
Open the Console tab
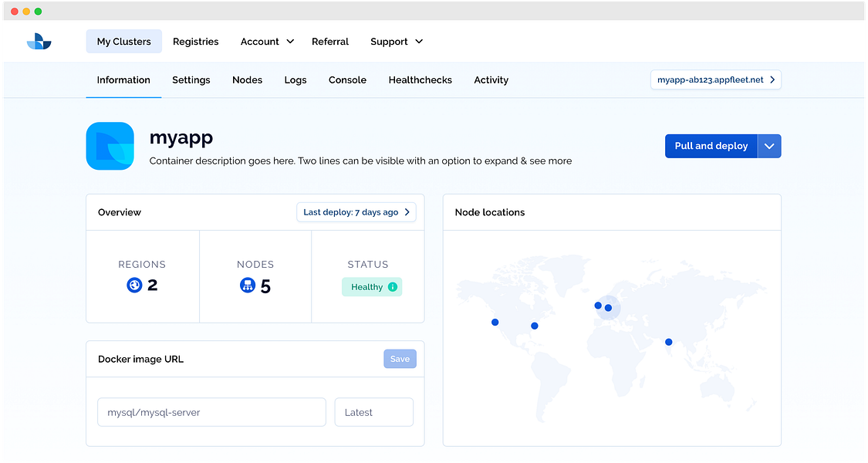348,79
